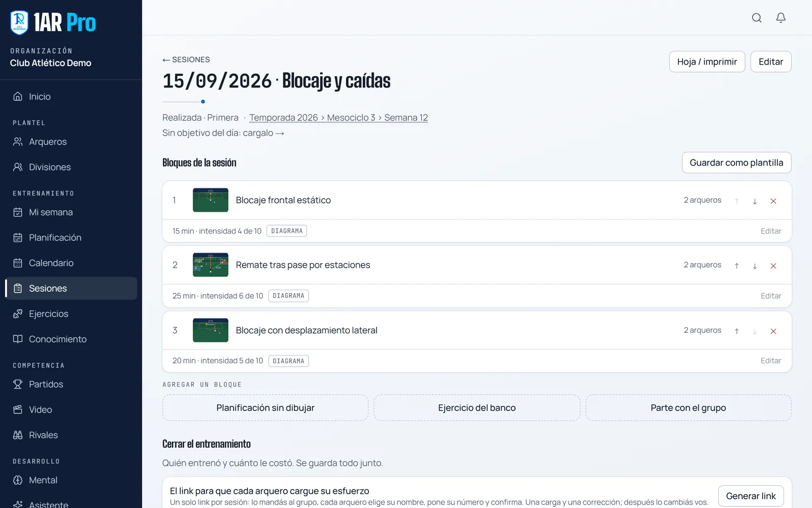
Task: Open the search icon in top bar
Action: click(x=757, y=18)
